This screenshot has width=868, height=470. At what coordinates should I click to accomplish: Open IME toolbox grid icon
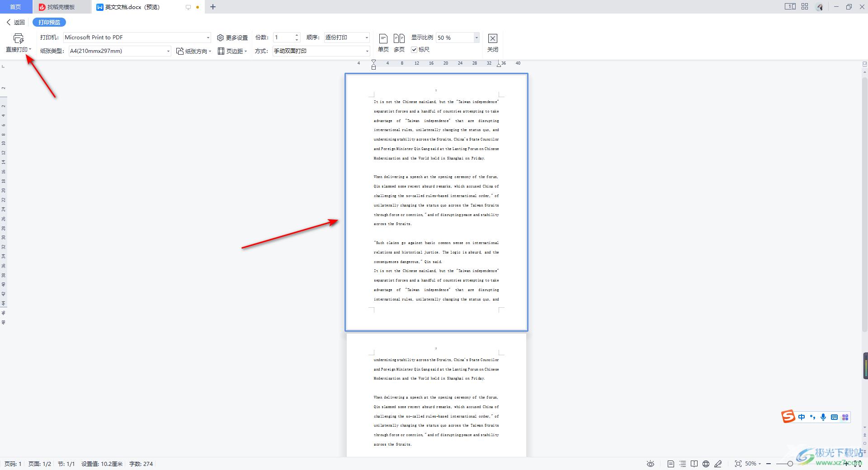(845, 417)
